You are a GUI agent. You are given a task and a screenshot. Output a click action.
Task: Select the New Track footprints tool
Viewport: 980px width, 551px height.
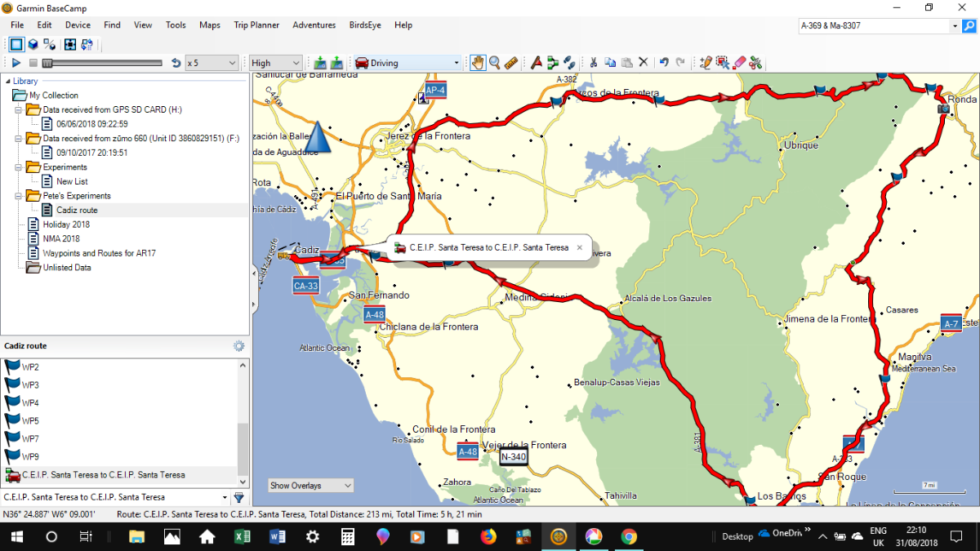tap(569, 63)
